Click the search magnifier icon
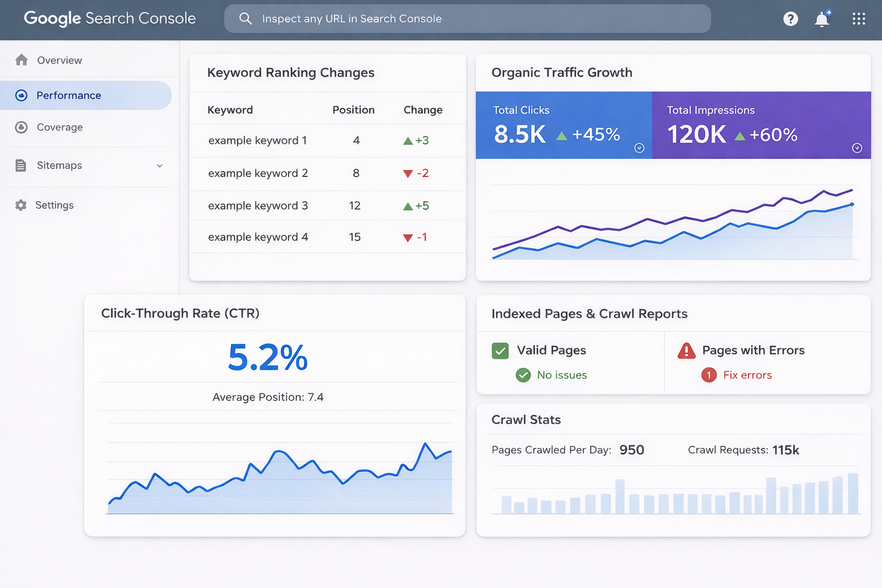This screenshot has width=882, height=588. pyautogui.click(x=245, y=19)
